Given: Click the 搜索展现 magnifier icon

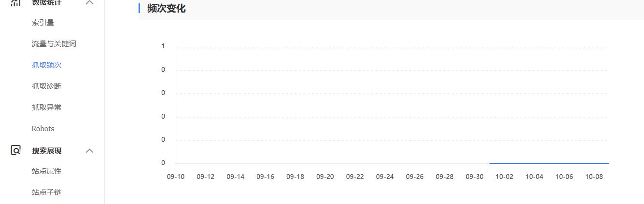Looking at the screenshot, I should point(15,150).
